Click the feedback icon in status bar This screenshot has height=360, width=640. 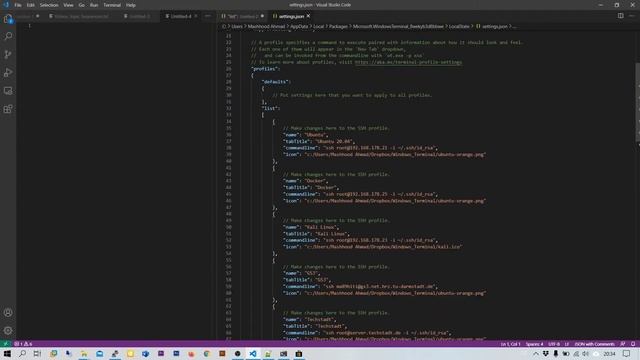[x=622, y=344]
